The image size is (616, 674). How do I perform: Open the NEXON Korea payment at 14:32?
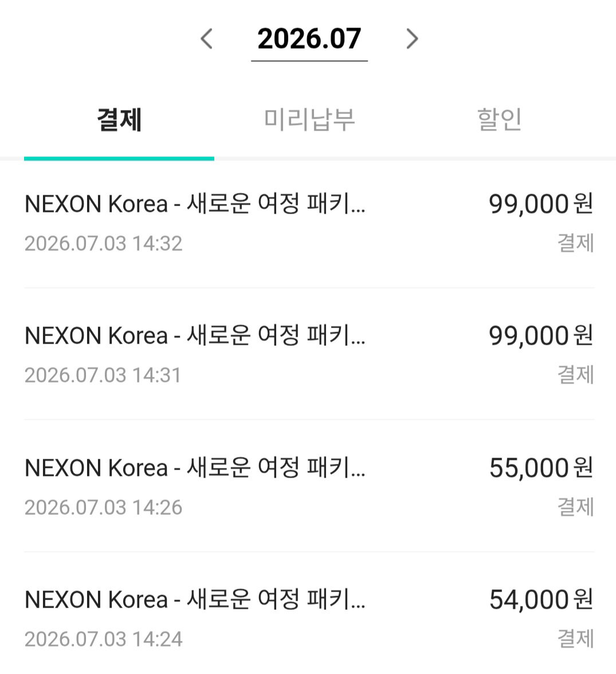[309, 223]
